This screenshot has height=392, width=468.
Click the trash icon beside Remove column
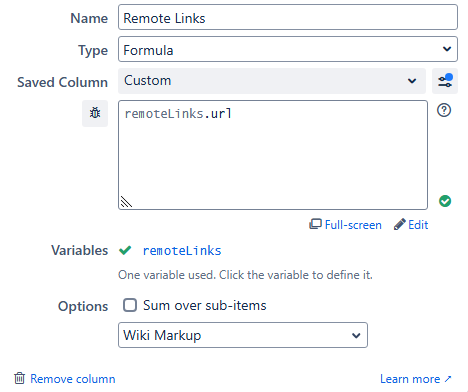[x=19, y=378]
